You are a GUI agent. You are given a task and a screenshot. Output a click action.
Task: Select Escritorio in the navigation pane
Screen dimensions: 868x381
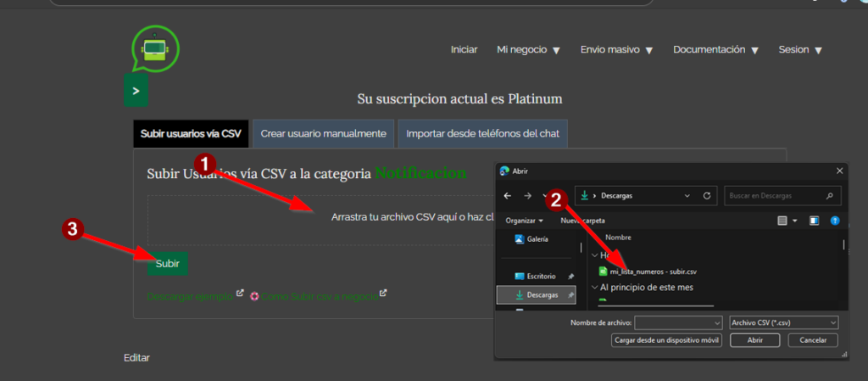pos(538,276)
